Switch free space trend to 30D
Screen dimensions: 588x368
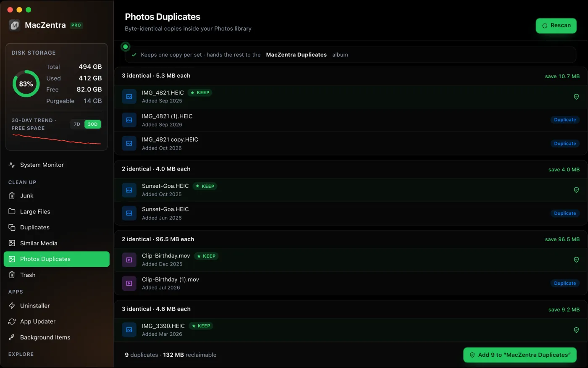(93, 124)
